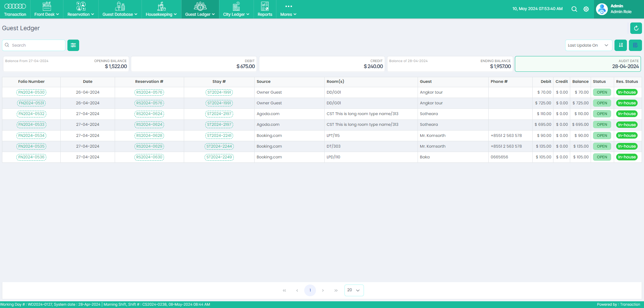
Task: Open stay ST2024-2241
Action: click(x=219, y=136)
